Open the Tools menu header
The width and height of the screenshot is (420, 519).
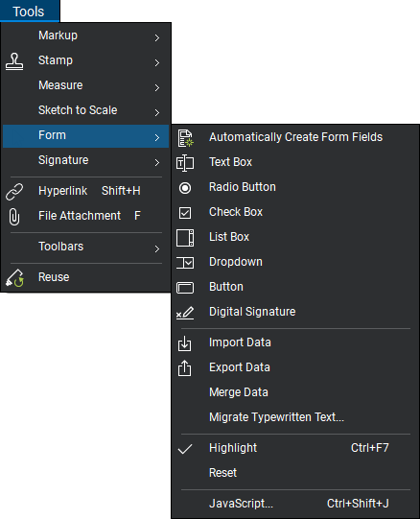pyautogui.click(x=29, y=12)
